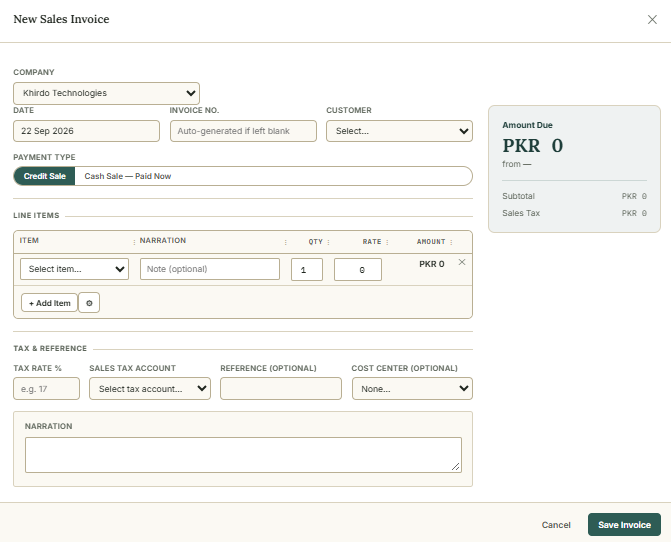Grab the narration textarea resize corner

coord(456,467)
